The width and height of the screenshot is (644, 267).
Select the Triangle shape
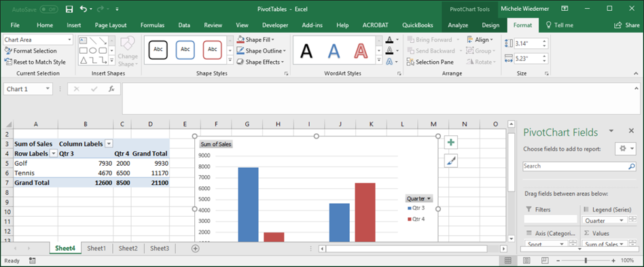pyautogui.click(x=84, y=60)
